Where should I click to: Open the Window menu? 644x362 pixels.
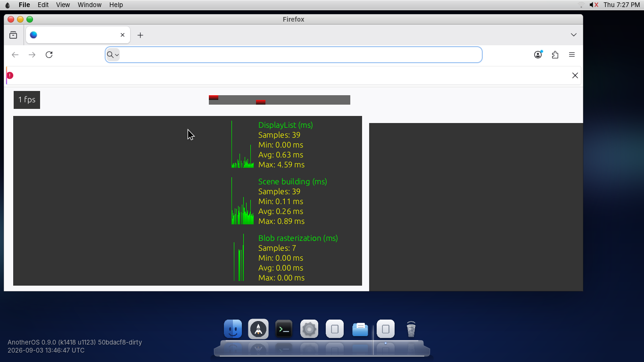pos(90,5)
